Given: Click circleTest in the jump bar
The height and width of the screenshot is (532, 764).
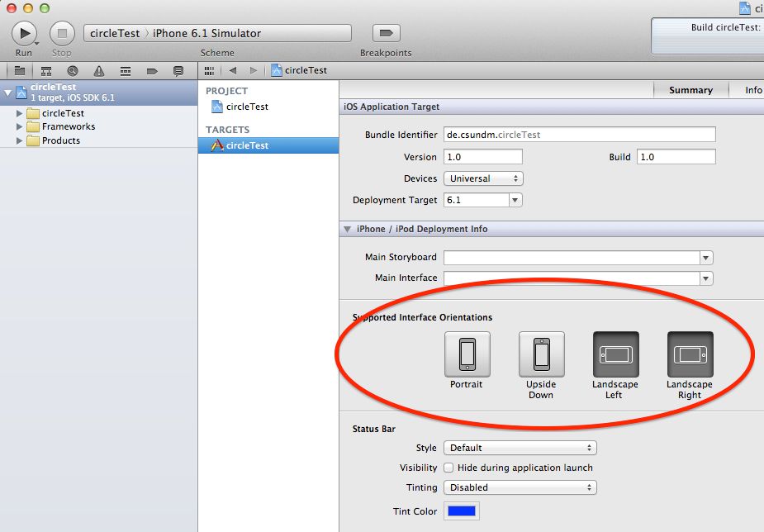Looking at the screenshot, I should (299, 70).
